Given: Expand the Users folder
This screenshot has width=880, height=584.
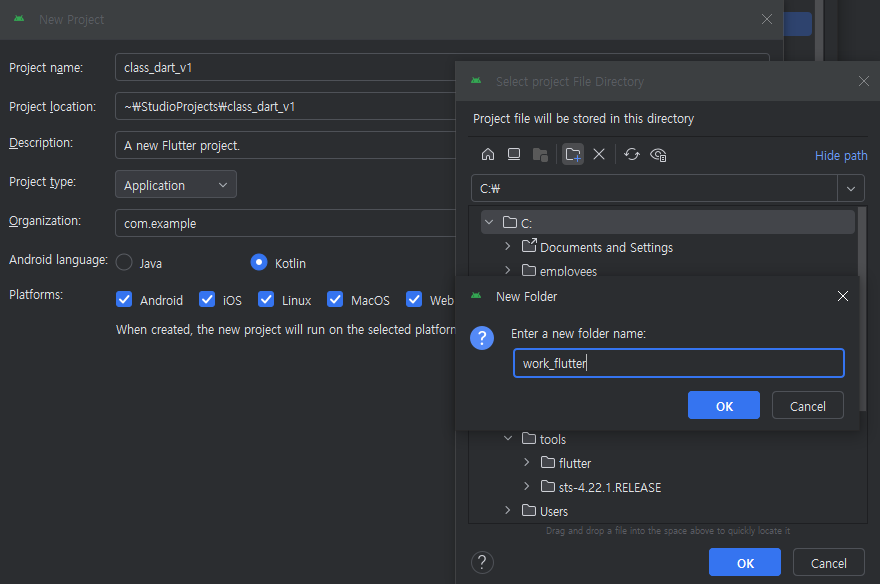Looking at the screenshot, I should (x=507, y=510).
